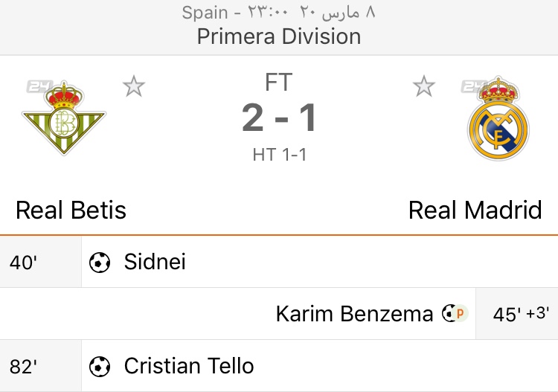
Task: Tap the 2 - 1 full-time score
Action: (279, 118)
